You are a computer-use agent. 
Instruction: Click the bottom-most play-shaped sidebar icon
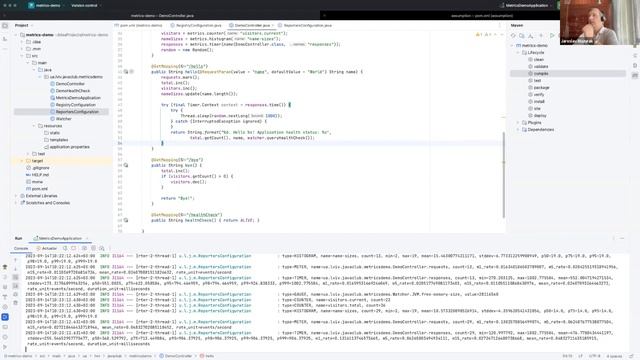point(5,347)
